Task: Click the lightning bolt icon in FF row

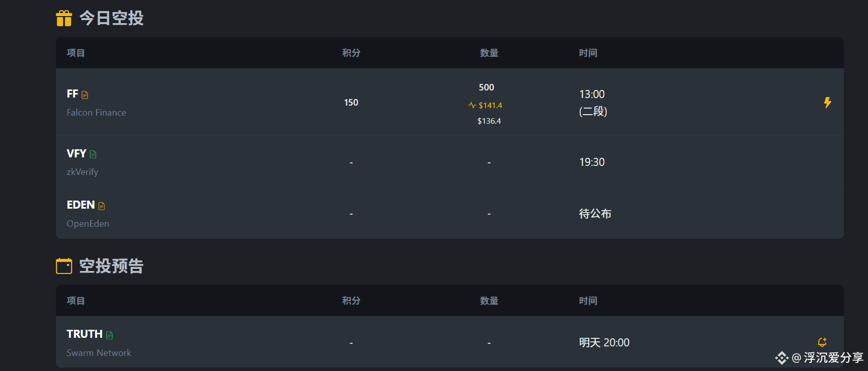Action: coord(827,103)
